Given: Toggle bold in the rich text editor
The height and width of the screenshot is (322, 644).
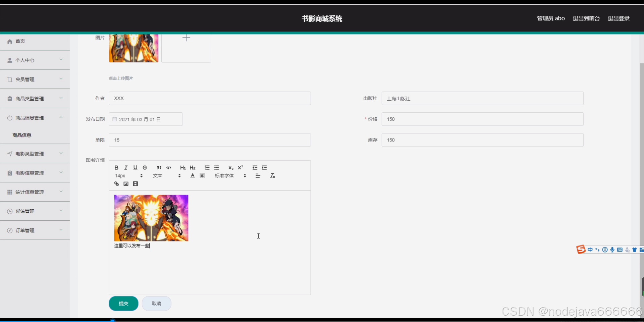Looking at the screenshot, I should click(116, 168).
